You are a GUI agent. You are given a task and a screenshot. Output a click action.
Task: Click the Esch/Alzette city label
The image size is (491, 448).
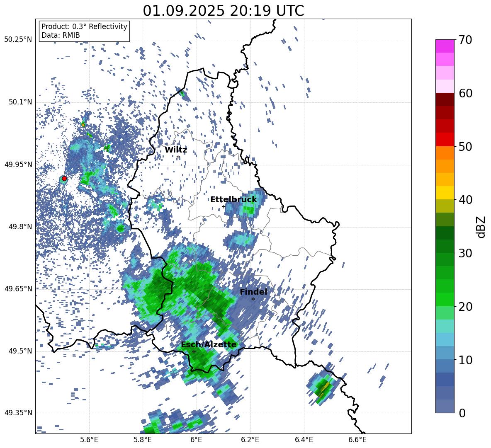click(209, 345)
